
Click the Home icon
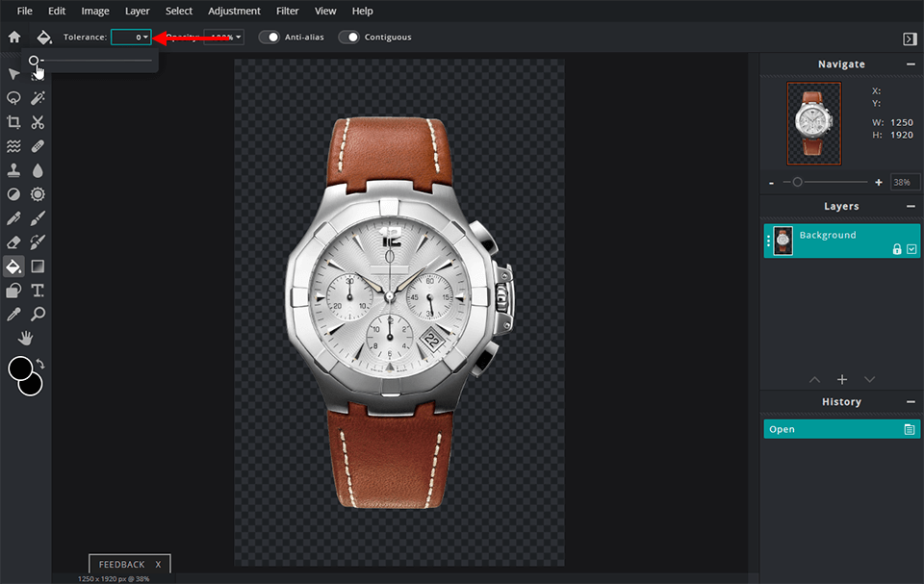[14, 38]
